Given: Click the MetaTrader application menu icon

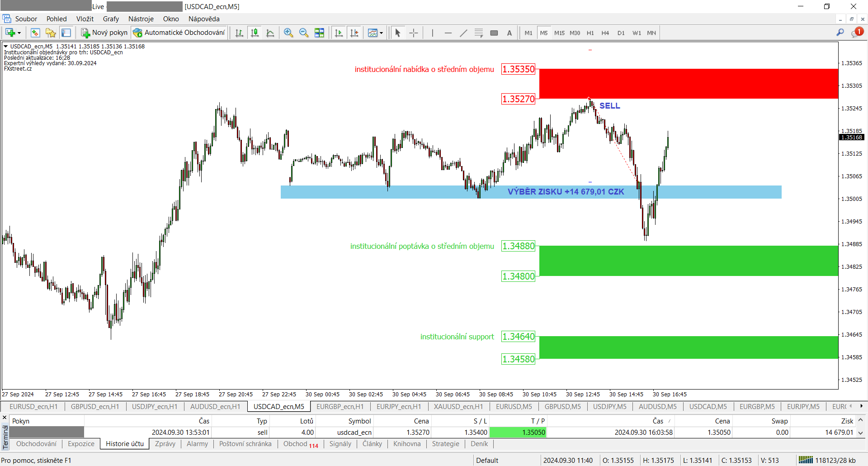Looking at the screenshot, I should [x=7, y=19].
